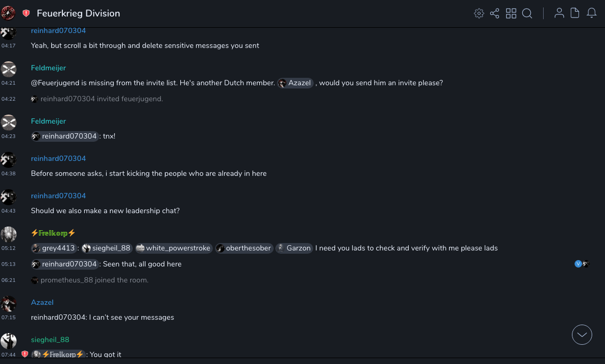Open the integrations grid icon
This screenshot has height=364, width=605.
[511, 13]
